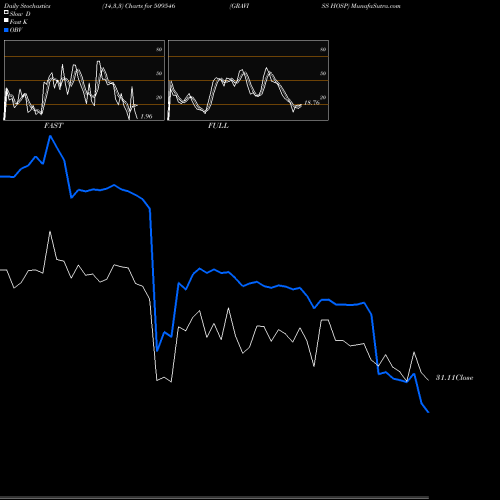Click the FULL stochastic chart thumbnail
500x500 pixels.
248,80
